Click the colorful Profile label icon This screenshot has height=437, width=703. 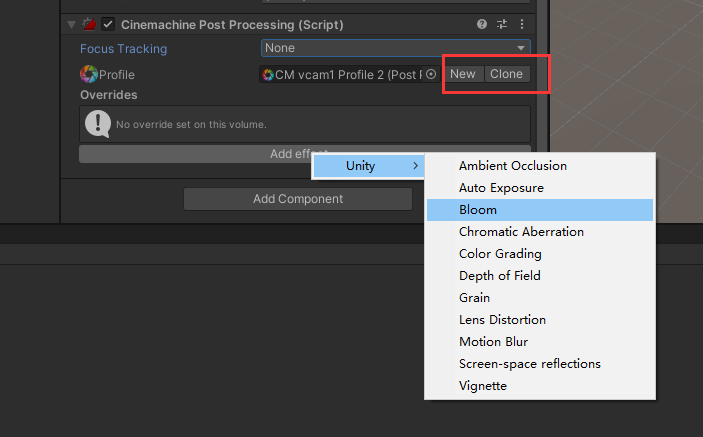click(89, 74)
